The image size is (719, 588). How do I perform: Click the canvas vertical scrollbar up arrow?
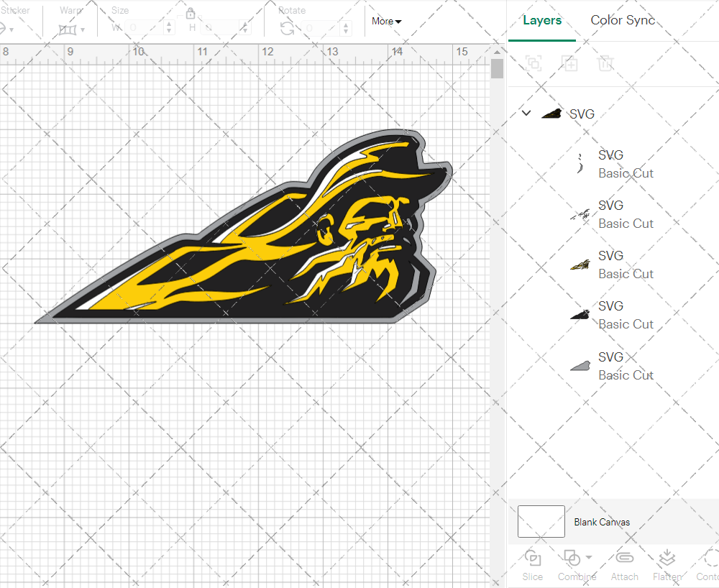(x=497, y=52)
